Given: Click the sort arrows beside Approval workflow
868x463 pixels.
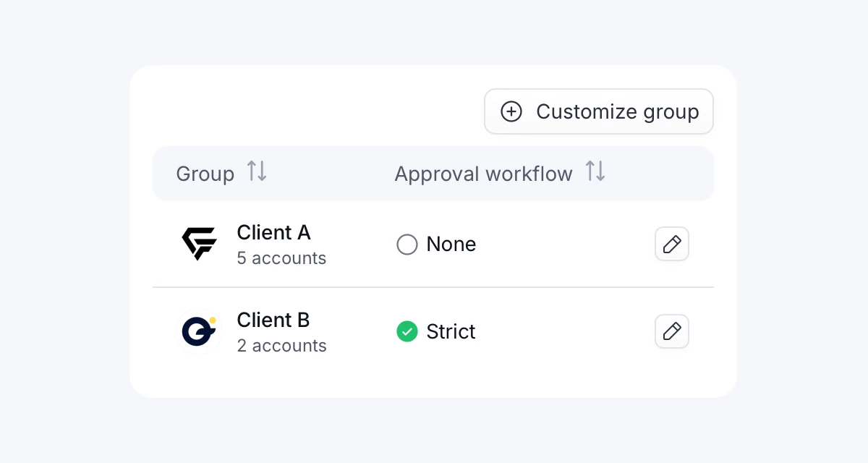Looking at the screenshot, I should pos(595,172).
